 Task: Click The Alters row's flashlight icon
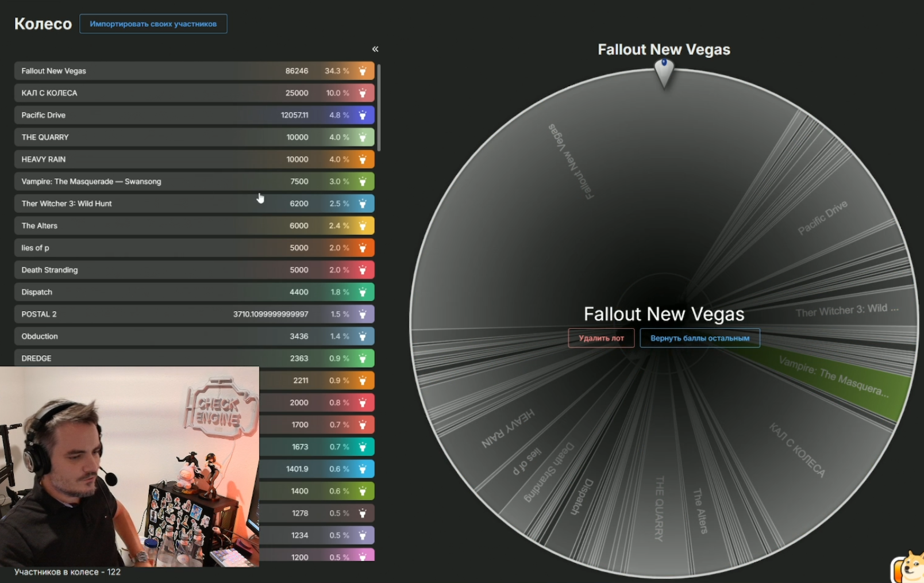[363, 226]
